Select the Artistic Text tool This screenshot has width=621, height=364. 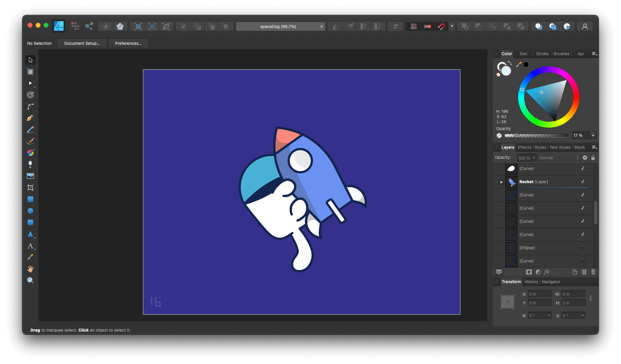pyautogui.click(x=30, y=246)
